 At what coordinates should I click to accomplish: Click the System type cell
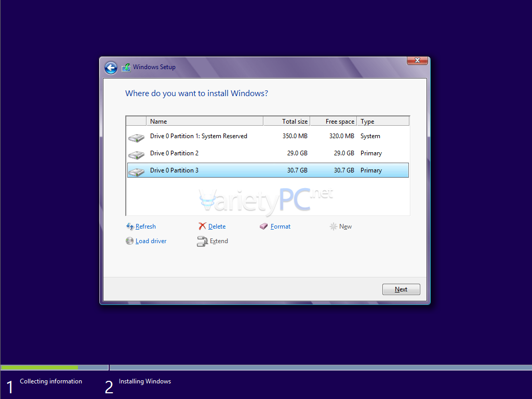[370, 136]
